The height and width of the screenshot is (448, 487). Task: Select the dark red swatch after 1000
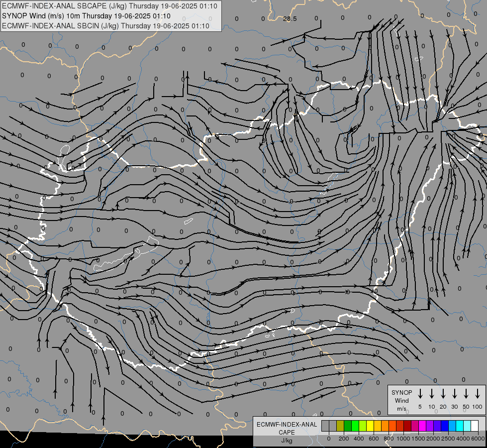407,426
